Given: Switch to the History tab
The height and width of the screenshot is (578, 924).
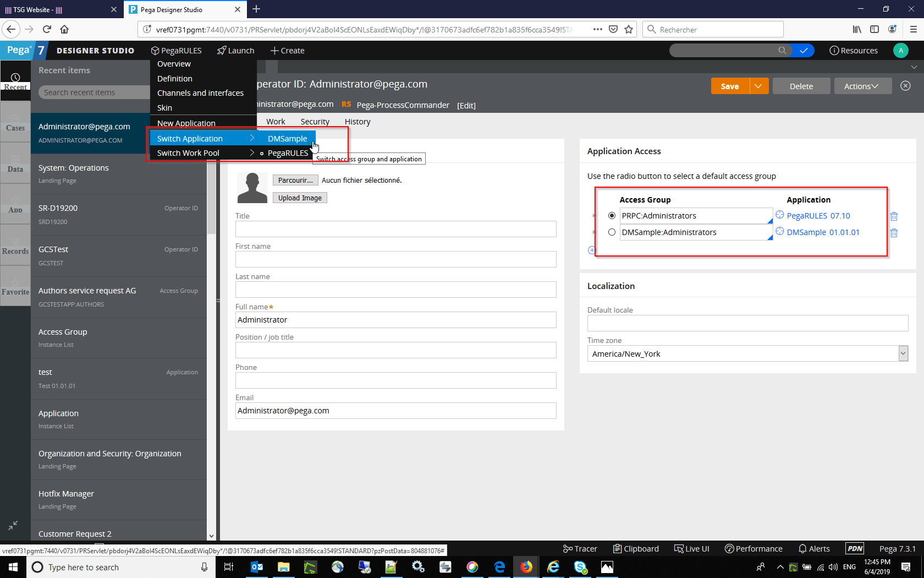Looking at the screenshot, I should [358, 122].
